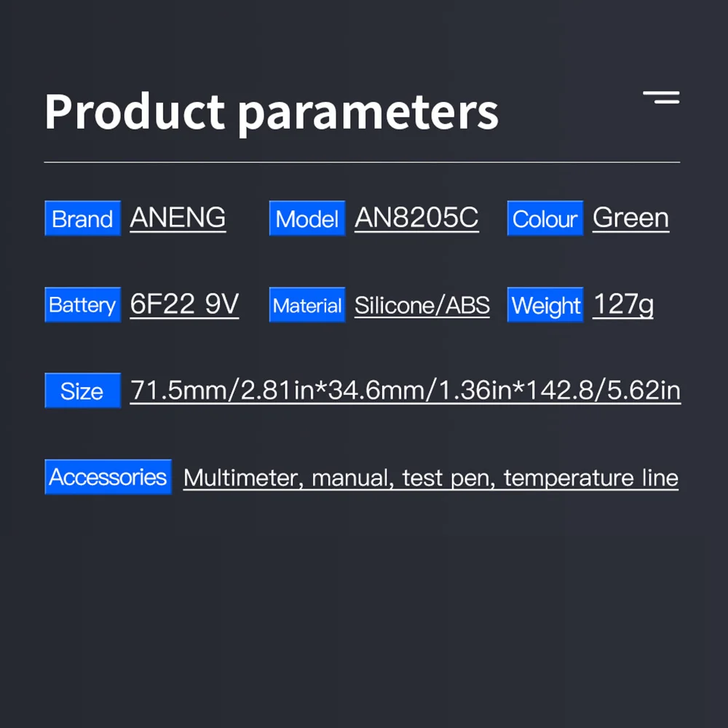Screen dimensions: 728x728
Task: Select the blue Material label
Action: (x=306, y=305)
